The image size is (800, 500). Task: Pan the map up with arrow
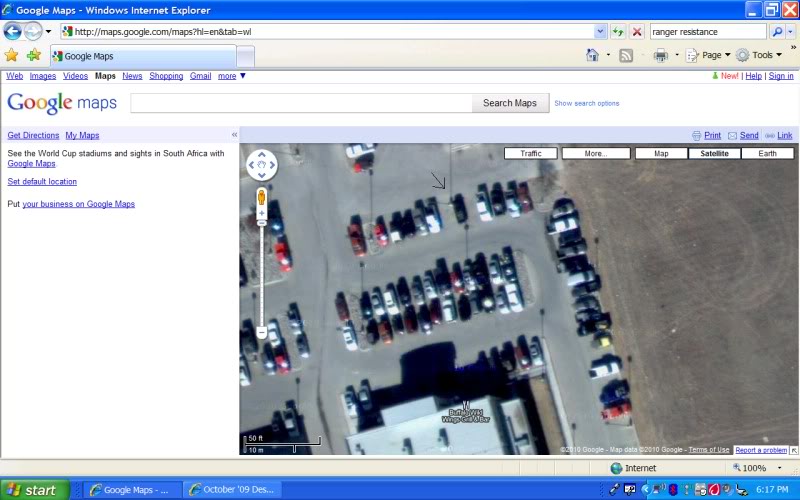click(x=262, y=154)
